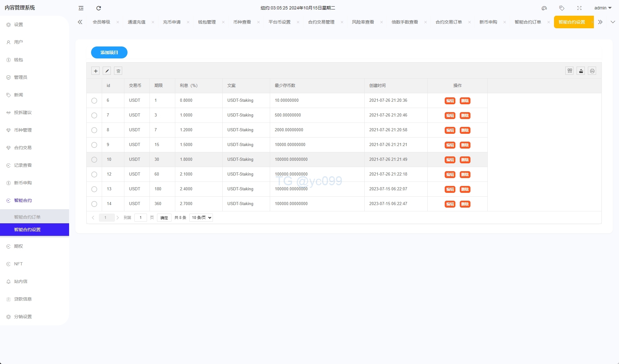Select radio button for row id 14
Viewport: 619px width, 364px height.
(94, 204)
